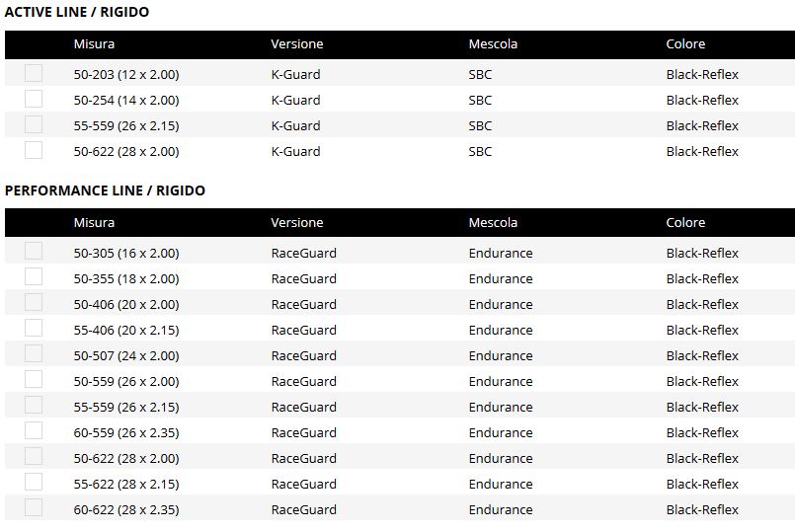Check the box for 60-622 (28 x 2.35)

point(34,508)
